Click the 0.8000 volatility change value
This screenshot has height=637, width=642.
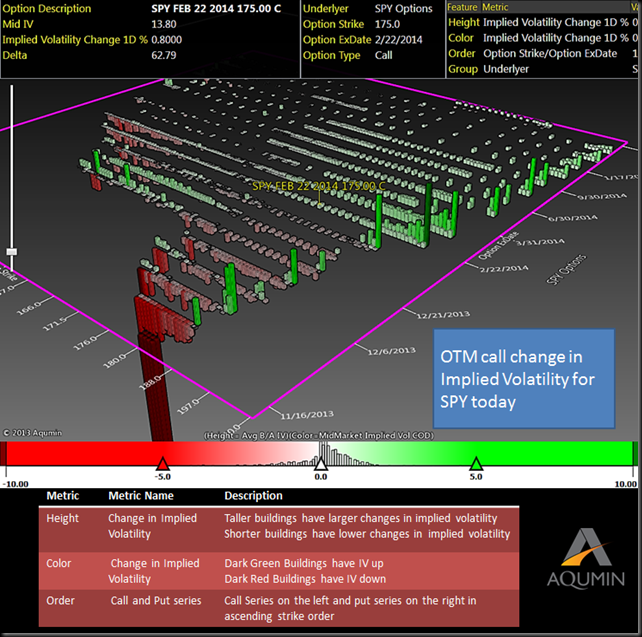167,40
